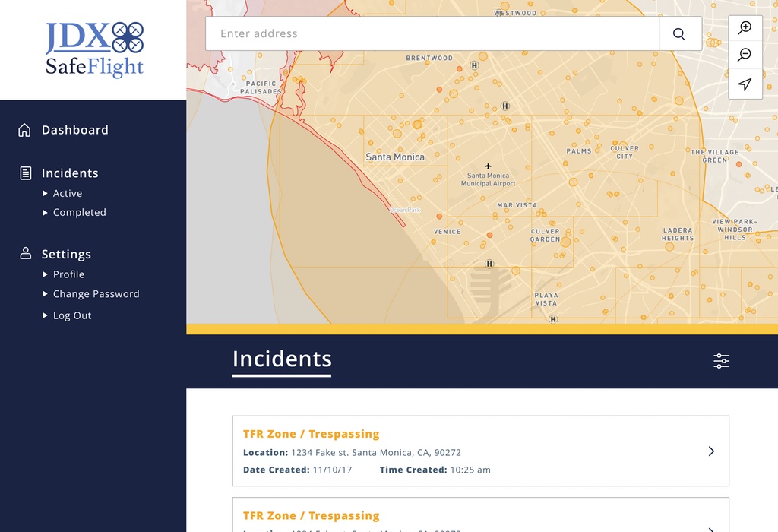The image size is (778, 532).
Task: Click the JDX SafeFlight logo
Action: tap(94, 49)
